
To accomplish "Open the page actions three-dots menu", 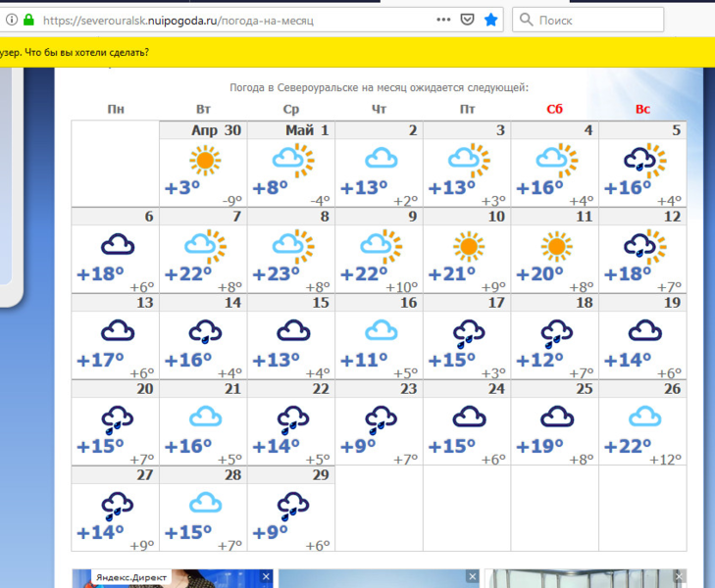I will click(443, 20).
